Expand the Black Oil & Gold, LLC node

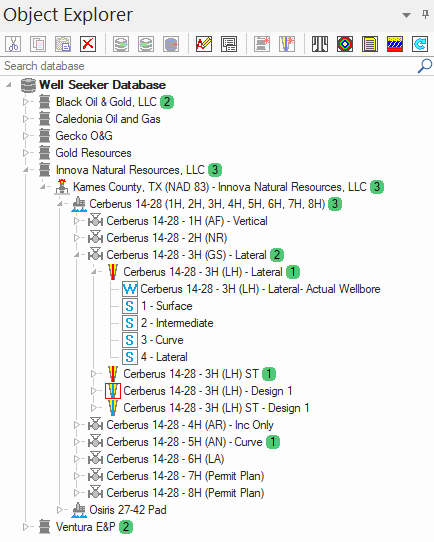click(x=25, y=102)
